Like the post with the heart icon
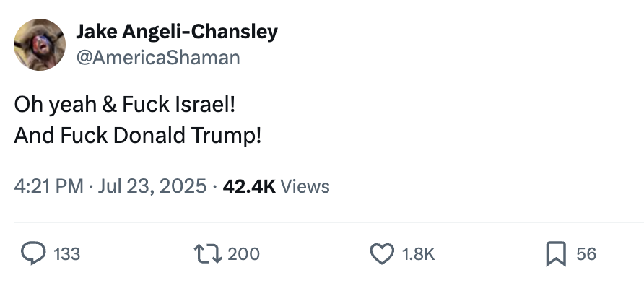The image size is (644, 283). click(382, 253)
